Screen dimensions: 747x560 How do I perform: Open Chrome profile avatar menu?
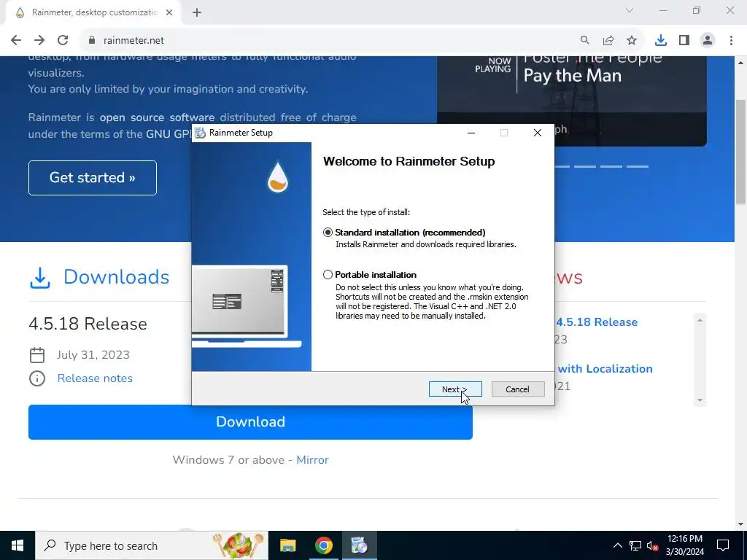(708, 41)
